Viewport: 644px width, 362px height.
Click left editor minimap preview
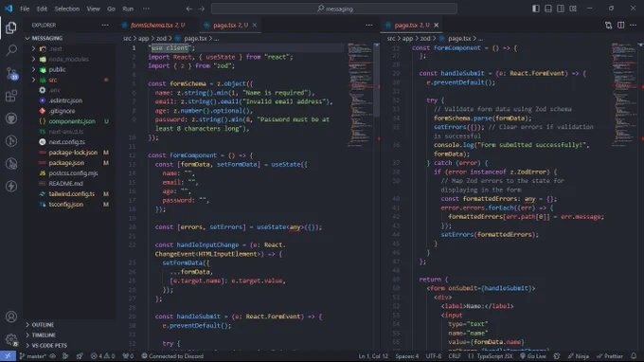click(360, 95)
